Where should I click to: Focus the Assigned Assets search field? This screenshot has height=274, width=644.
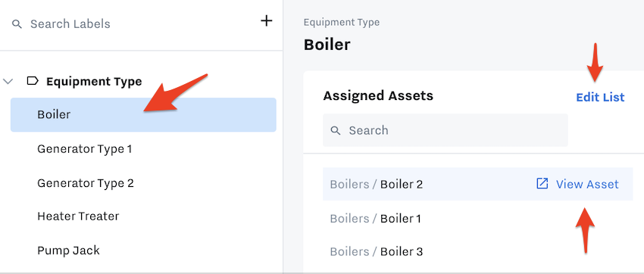coord(445,130)
